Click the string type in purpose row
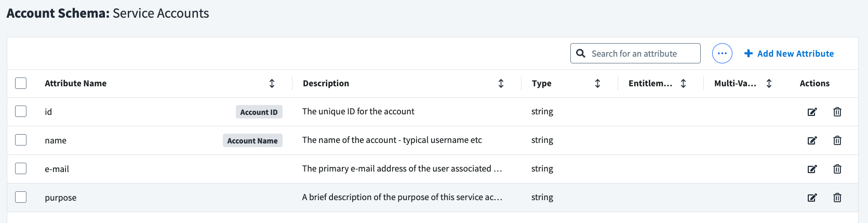 click(x=542, y=197)
